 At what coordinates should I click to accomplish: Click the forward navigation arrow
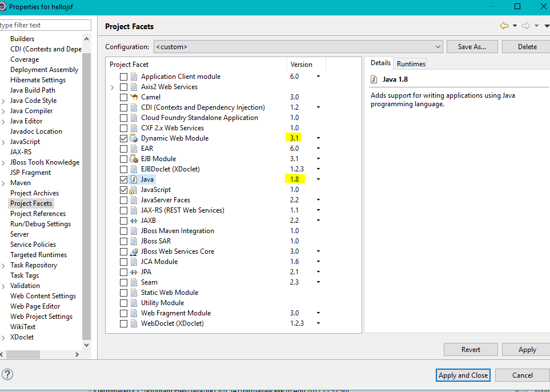(526, 26)
